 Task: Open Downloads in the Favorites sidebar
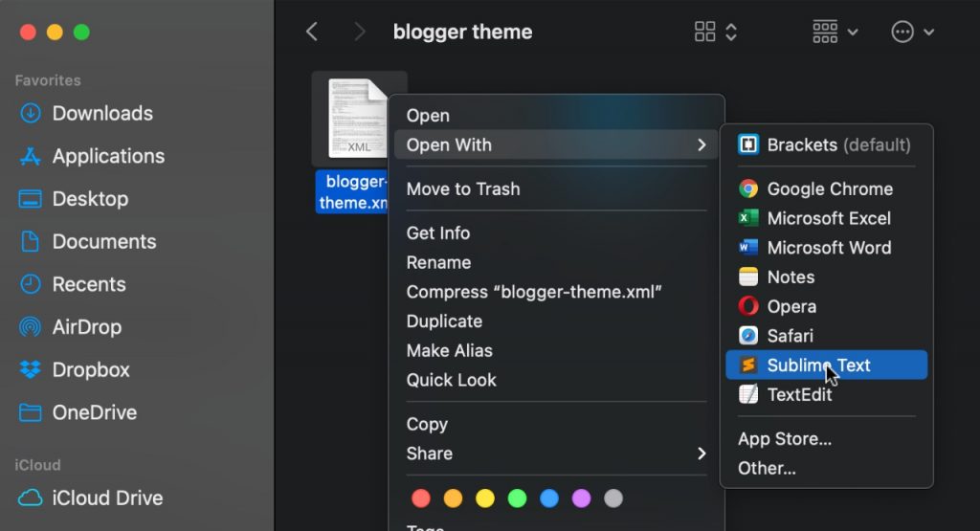(101, 113)
